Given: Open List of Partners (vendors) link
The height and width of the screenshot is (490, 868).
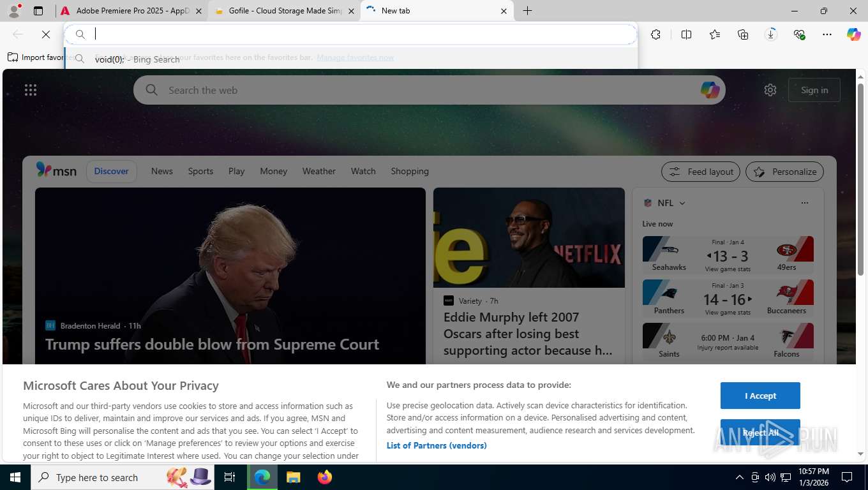Looking at the screenshot, I should 437,445.
